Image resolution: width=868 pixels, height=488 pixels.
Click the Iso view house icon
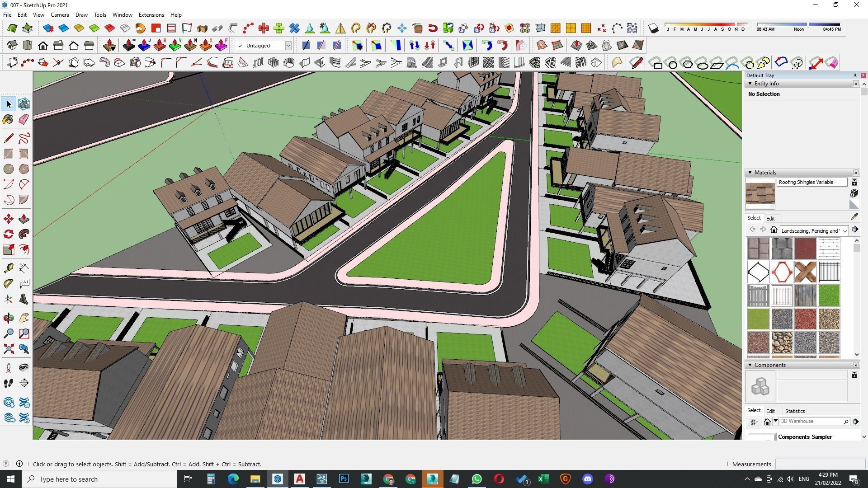click(12, 45)
